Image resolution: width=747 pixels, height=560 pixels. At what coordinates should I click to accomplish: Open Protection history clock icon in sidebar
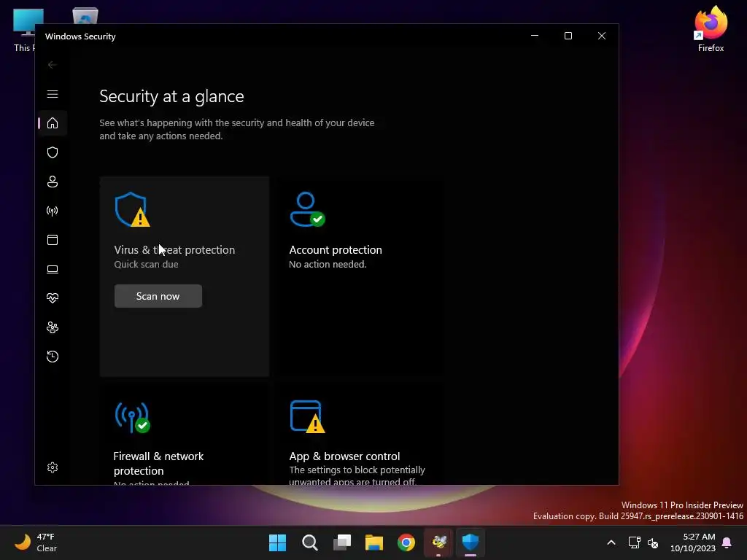tap(53, 356)
